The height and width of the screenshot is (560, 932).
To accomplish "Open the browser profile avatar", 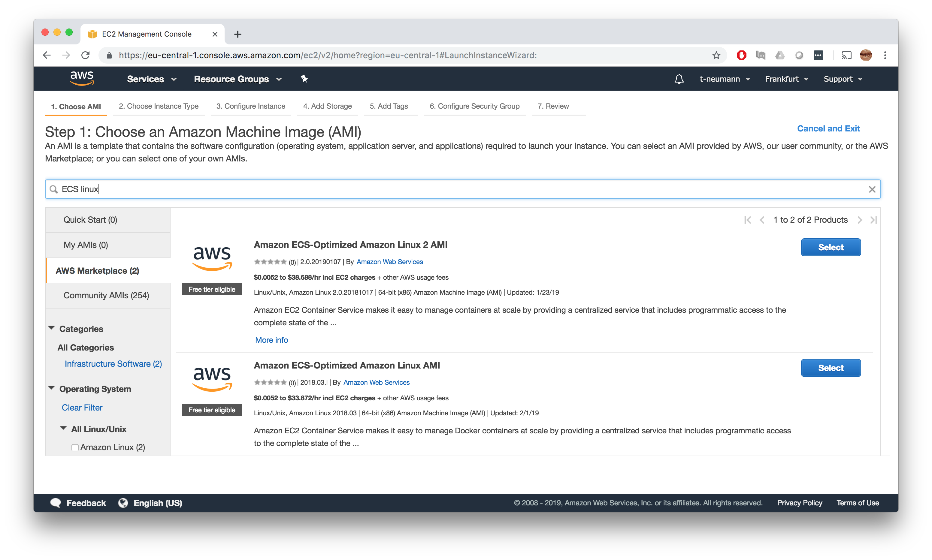I will (x=866, y=56).
